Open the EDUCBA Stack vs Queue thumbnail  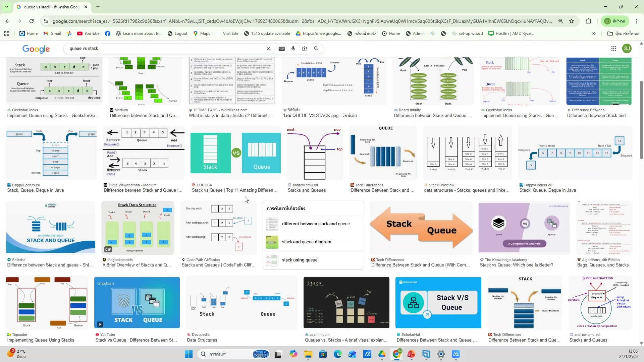235,153
